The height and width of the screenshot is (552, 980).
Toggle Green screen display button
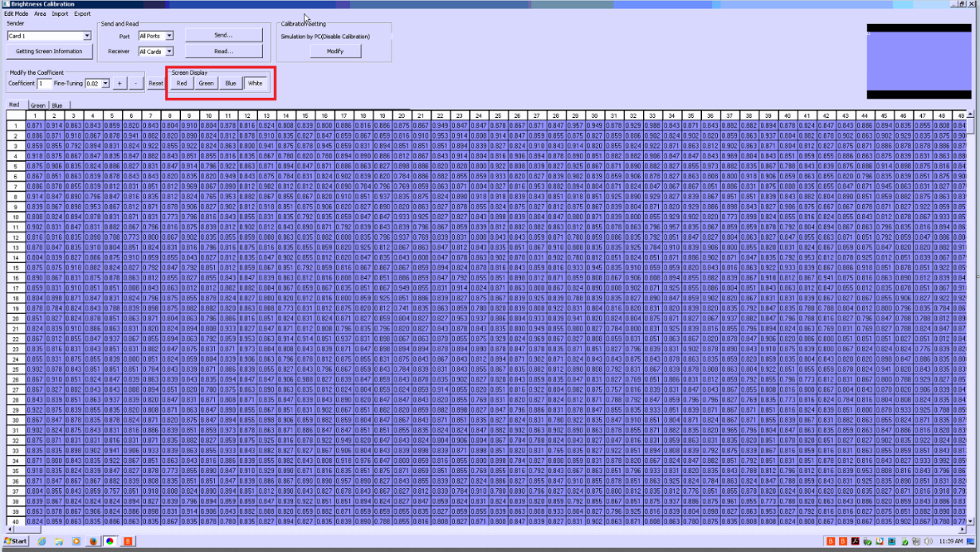point(206,83)
